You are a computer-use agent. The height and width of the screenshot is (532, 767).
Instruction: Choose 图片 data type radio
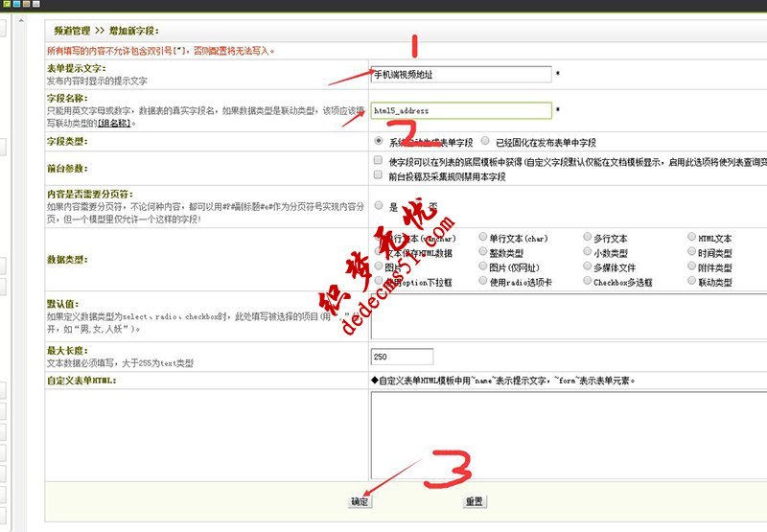click(x=379, y=266)
